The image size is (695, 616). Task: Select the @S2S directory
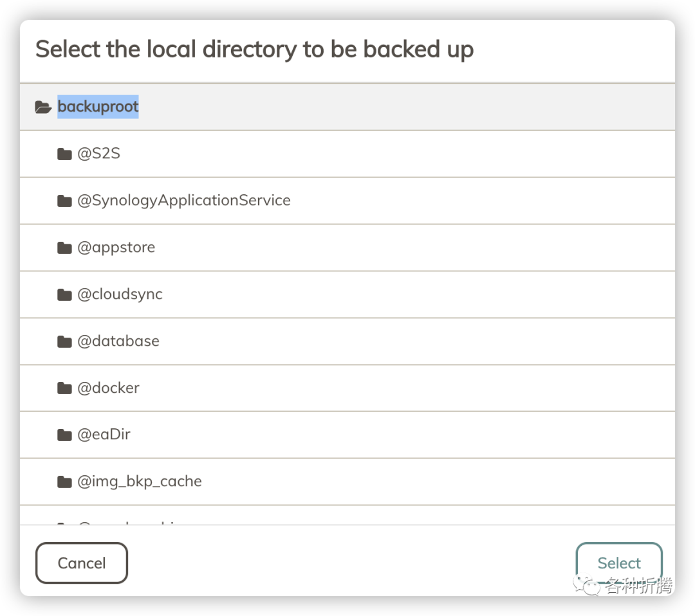pyautogui.click(x=99, y=154)
